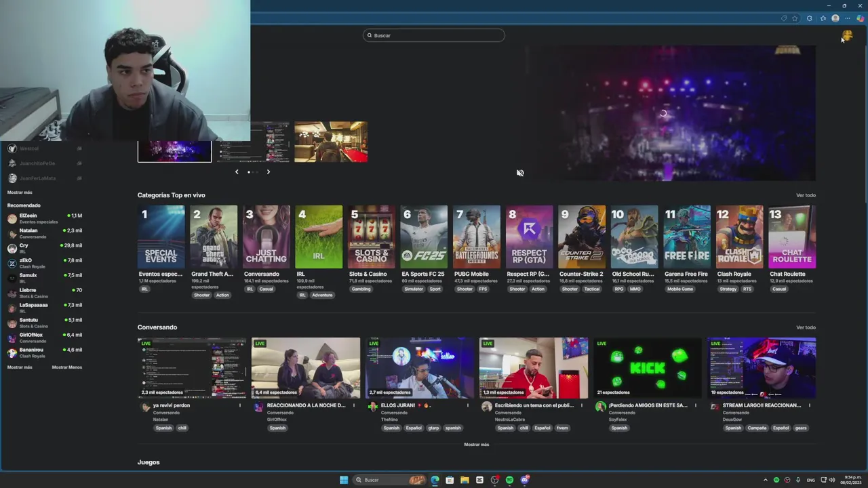Open Spotify from the Windows taskbar

tap(509, 480)
